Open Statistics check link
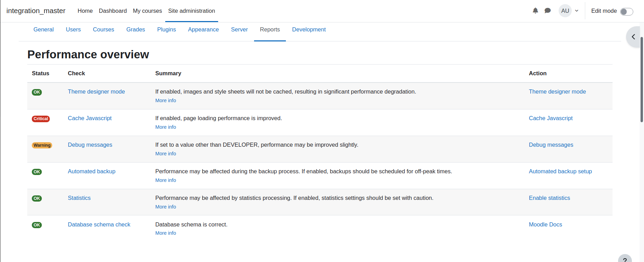Screen dimensions: 644x262 (x=79, y=198)
